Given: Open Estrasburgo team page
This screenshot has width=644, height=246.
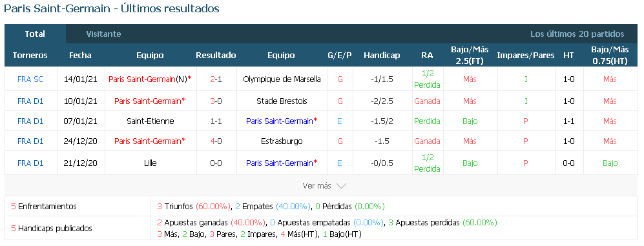Looking at the screenshot, I should point(282,141).
